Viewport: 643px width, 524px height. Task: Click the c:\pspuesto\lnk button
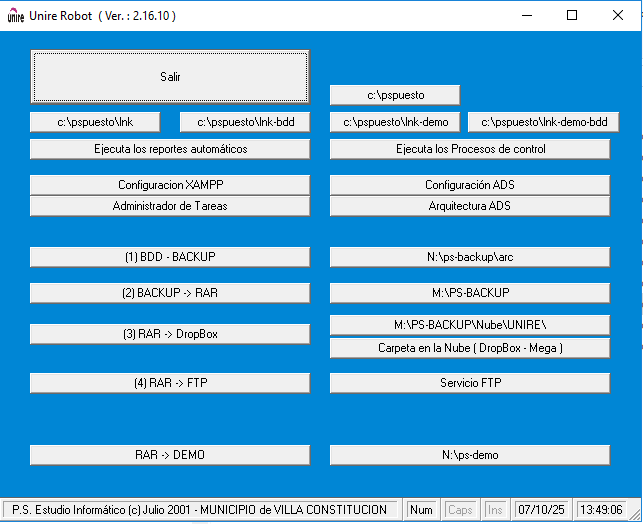pos(95,122)
